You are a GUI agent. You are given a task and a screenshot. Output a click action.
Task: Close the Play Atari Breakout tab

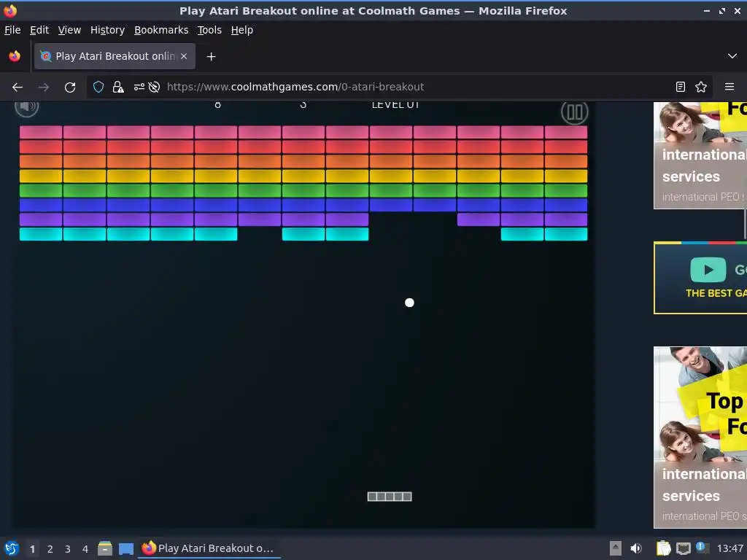pos(184,56)
